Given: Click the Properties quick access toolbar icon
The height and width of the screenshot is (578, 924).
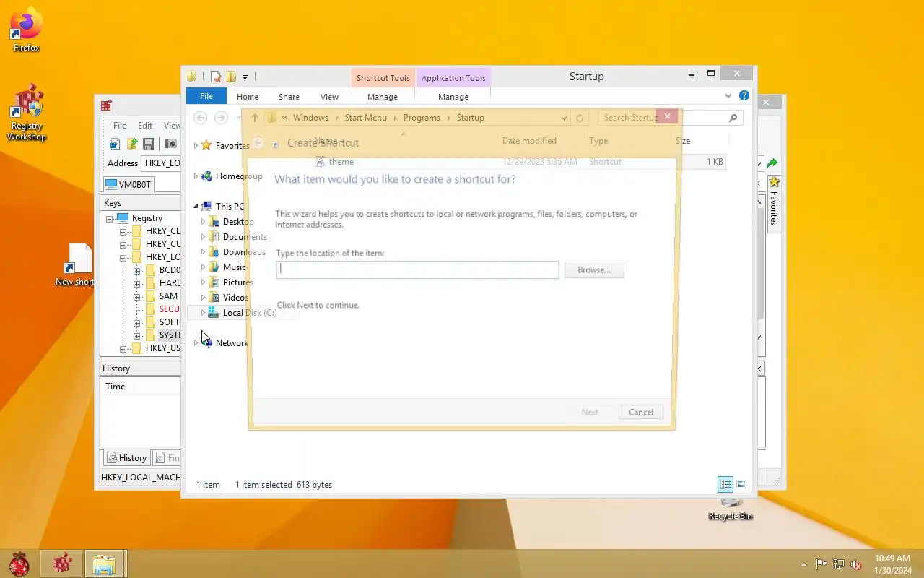Looking at the screenshot, I should click(215, 77).
